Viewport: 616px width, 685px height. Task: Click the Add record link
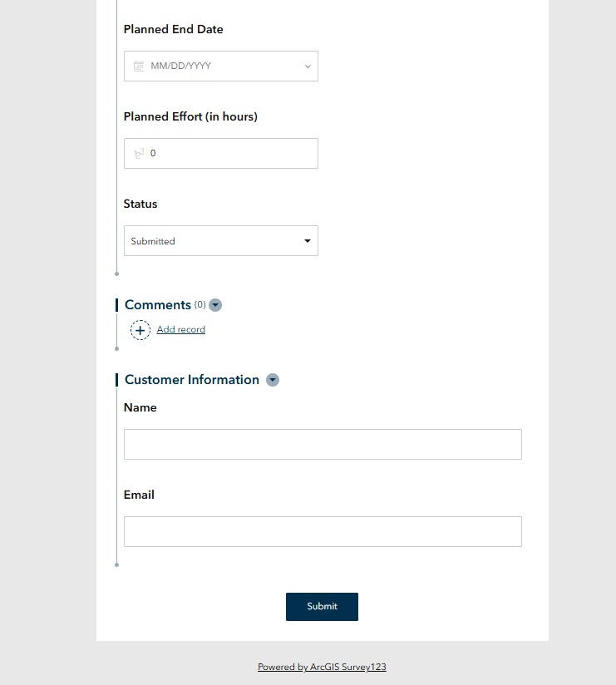pyautogui.click(x=181, y=330)
